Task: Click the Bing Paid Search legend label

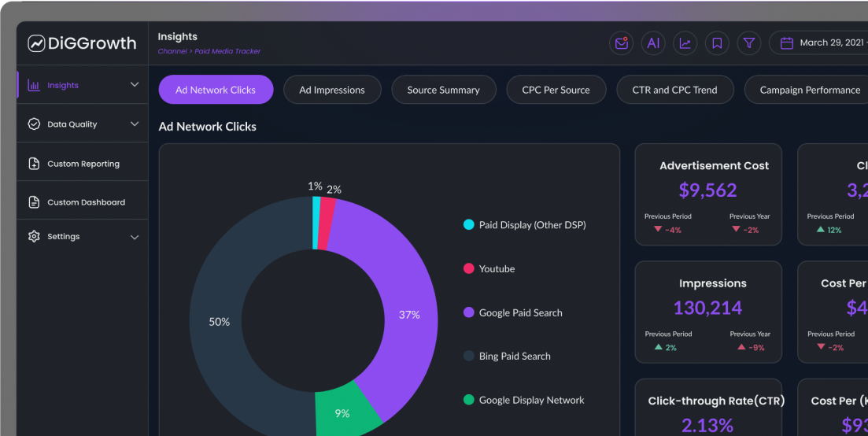Action: [515, 357]
